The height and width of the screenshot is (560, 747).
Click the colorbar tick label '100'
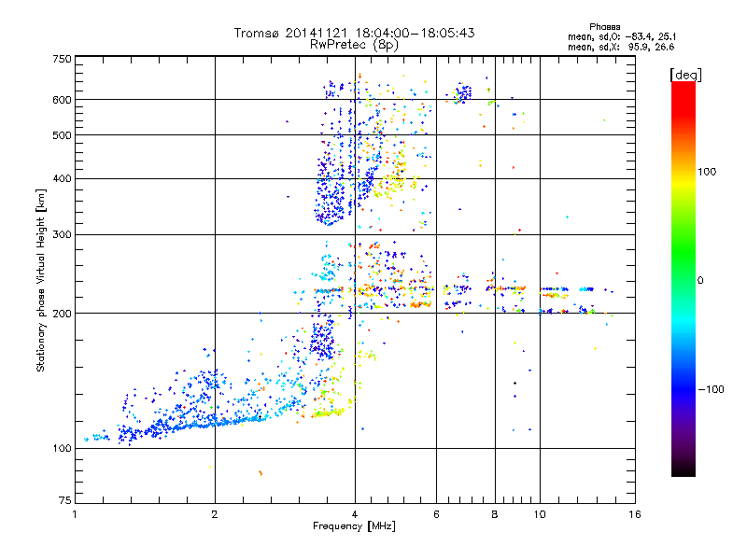click(707, 172)
